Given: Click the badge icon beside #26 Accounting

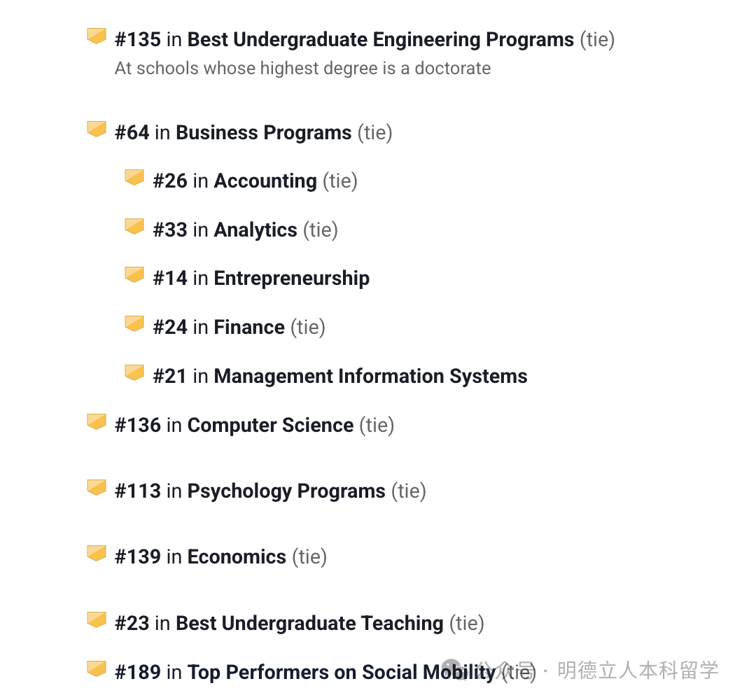Looking at the screenshot, I should click(134, 177).
